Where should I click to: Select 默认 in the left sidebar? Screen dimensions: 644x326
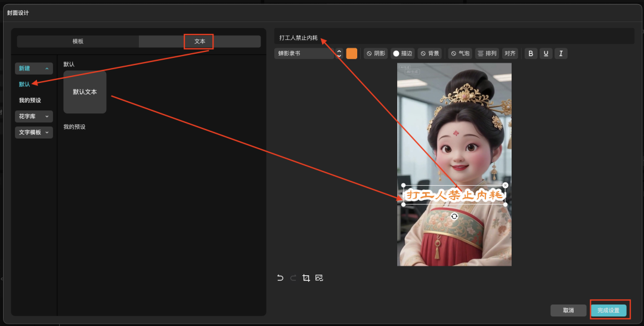[24, 84]
